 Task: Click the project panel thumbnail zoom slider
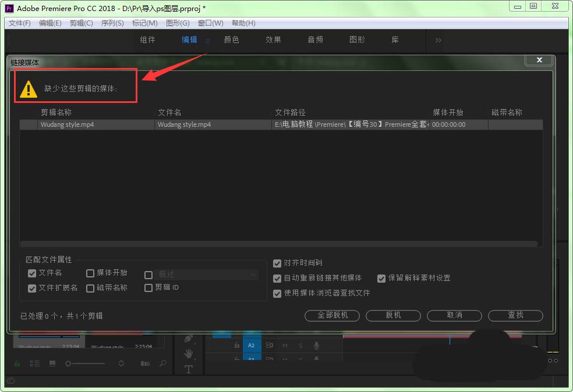(85, 364)
